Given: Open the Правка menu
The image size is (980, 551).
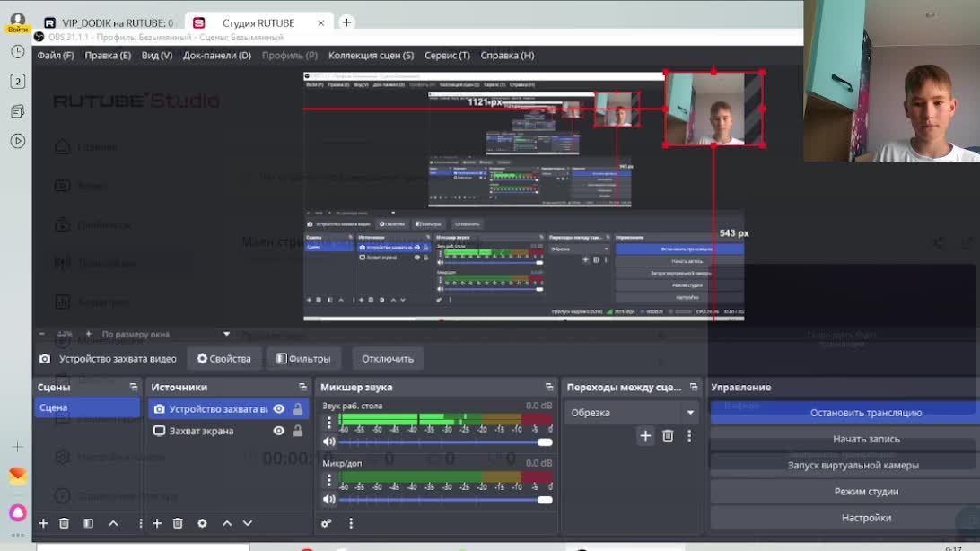Looking at the screenshot, I should coord(108,56).
